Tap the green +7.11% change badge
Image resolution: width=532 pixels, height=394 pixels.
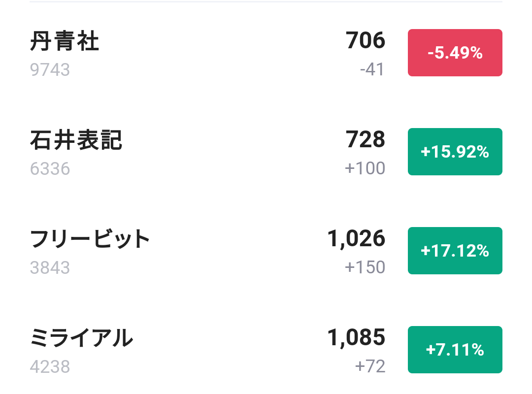[455, 350]
